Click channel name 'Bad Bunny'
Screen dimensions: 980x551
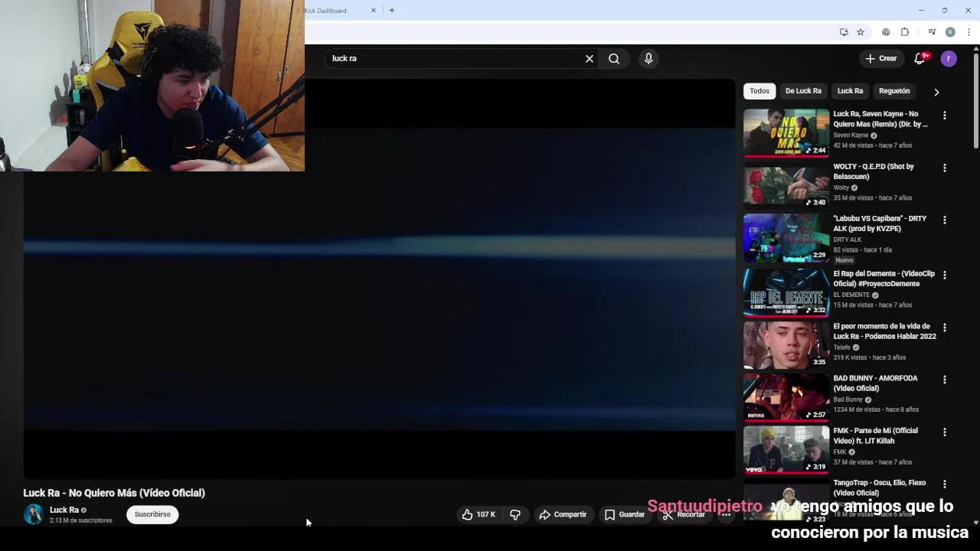tap(848, 399)
